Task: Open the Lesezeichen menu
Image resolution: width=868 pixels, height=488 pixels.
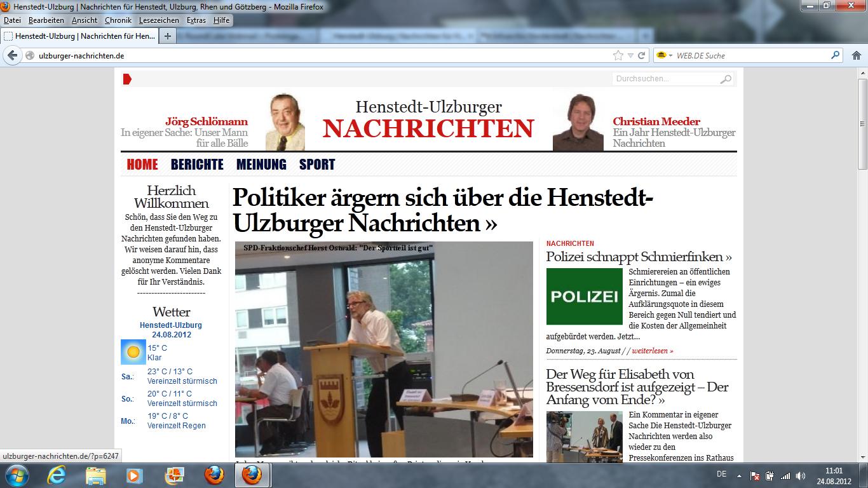Action: 159,20
